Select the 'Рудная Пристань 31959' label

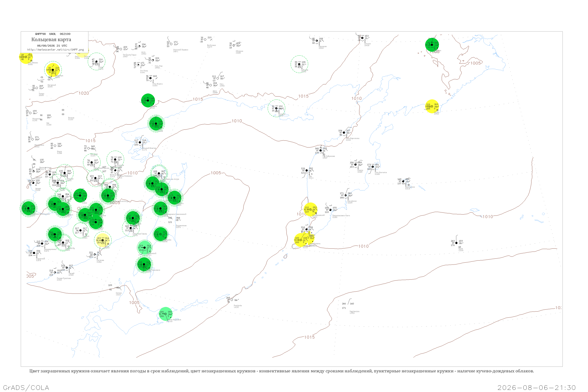point(64,279)
